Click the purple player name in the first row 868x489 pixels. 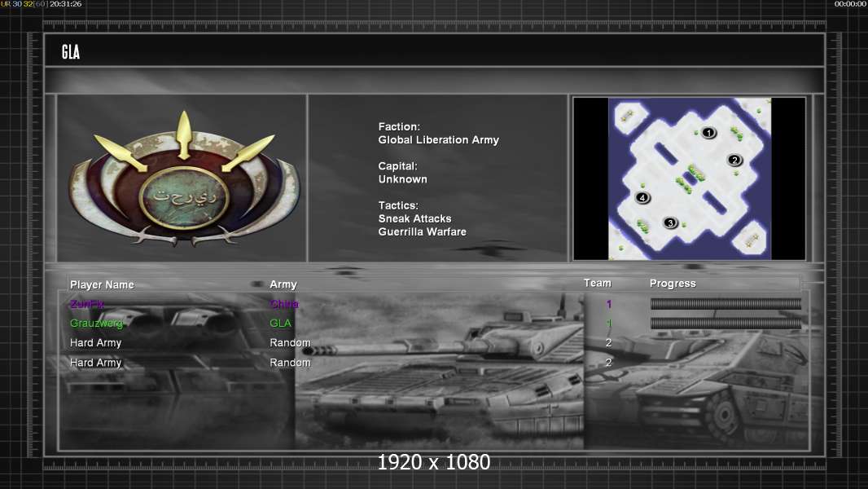[x=87, y=304]
